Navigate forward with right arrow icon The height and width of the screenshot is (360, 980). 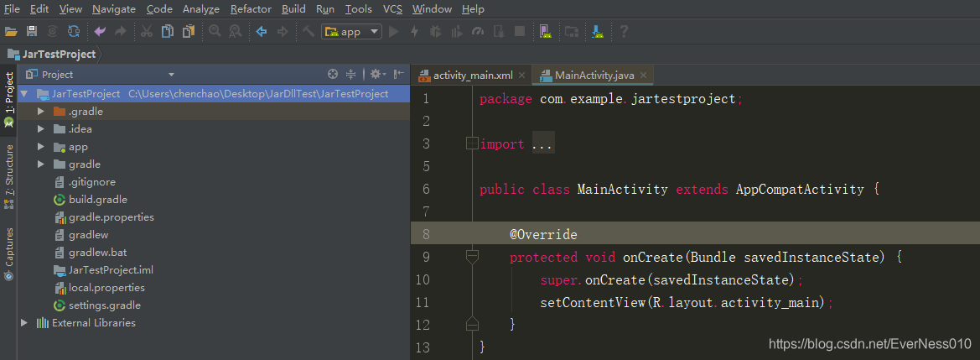(283, 31)
